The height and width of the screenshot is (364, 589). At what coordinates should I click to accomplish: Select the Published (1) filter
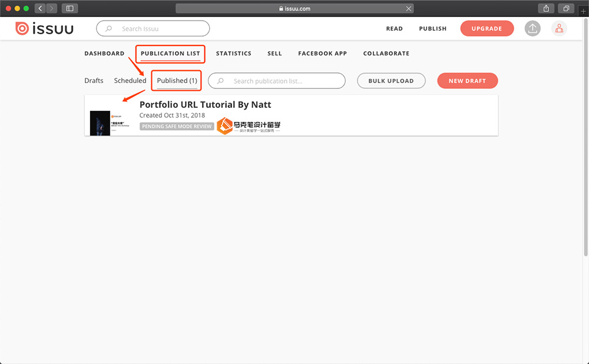coord(177,80)
